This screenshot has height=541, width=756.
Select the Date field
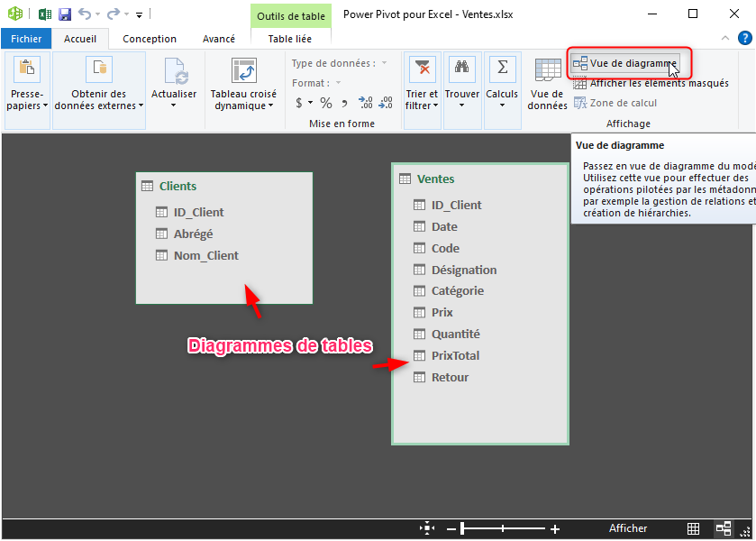coord(444,227)
